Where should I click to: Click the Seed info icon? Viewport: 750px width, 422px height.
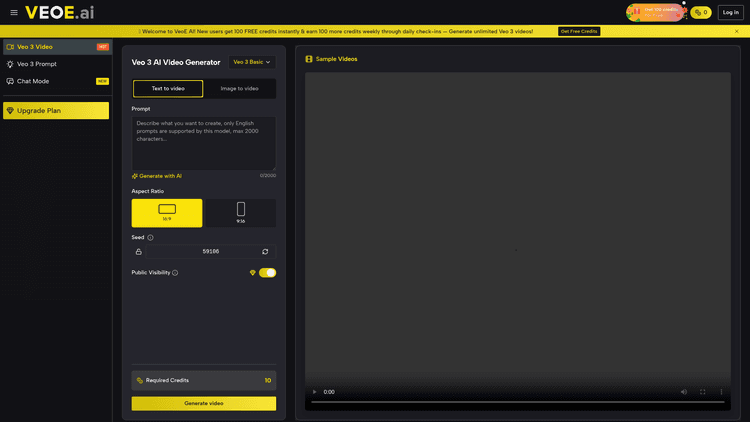(x=151, y=237)
